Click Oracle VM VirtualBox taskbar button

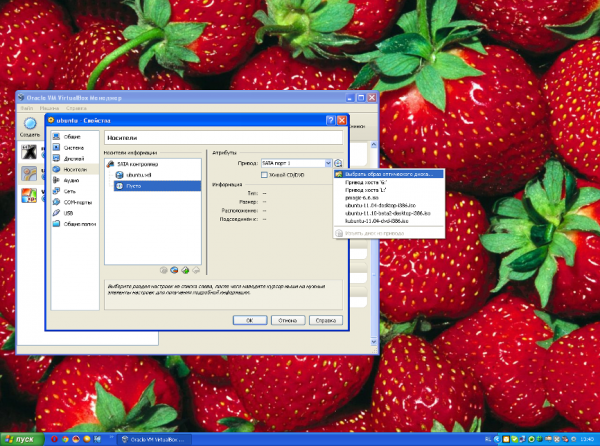point(153,439)
